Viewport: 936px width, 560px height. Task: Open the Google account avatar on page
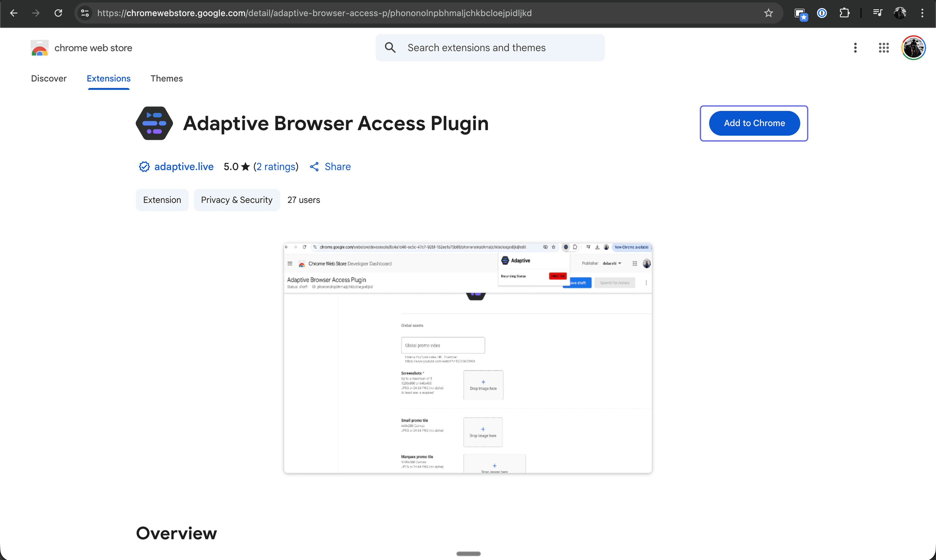(913, 48)
